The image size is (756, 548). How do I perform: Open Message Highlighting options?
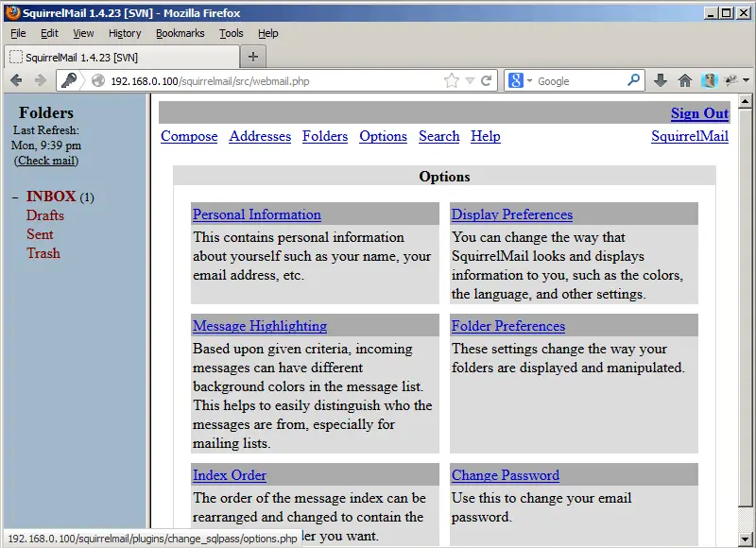[260, 326]
